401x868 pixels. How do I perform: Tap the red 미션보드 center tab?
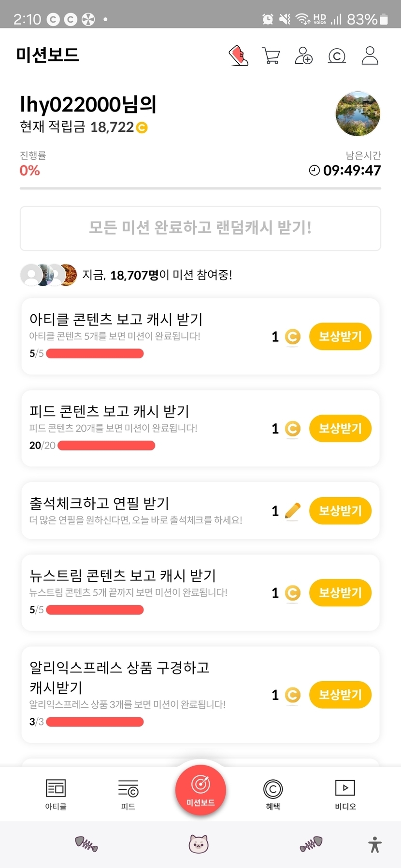click(x=200, y=790)
